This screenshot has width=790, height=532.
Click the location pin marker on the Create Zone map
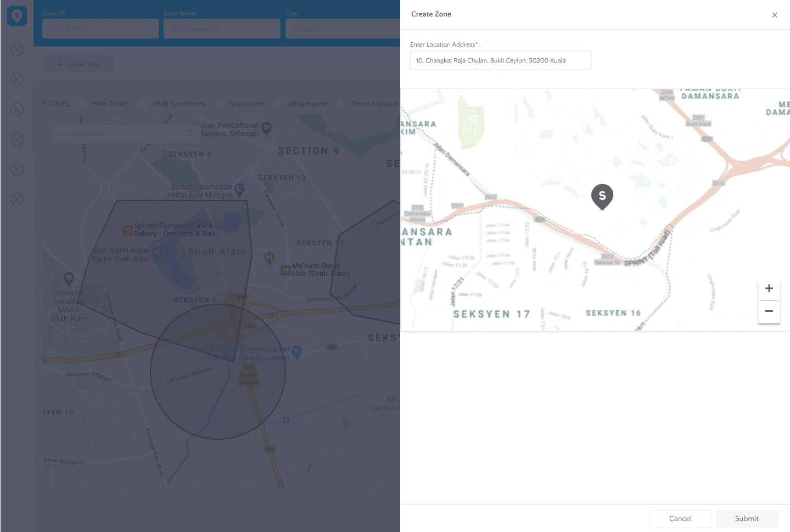(602, 197)
